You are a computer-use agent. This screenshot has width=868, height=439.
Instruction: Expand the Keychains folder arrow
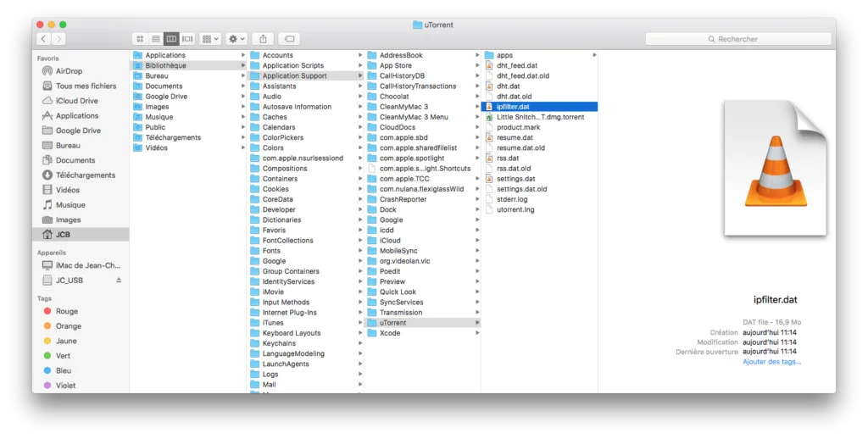pyautogui.click(x=360, y=343)
